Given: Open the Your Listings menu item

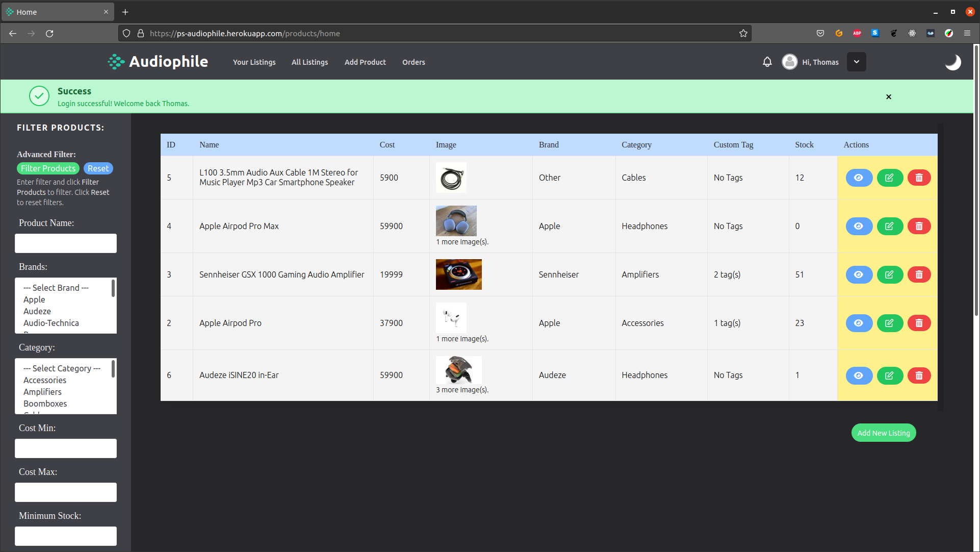Looking at the screenshot, I should 254,62.
